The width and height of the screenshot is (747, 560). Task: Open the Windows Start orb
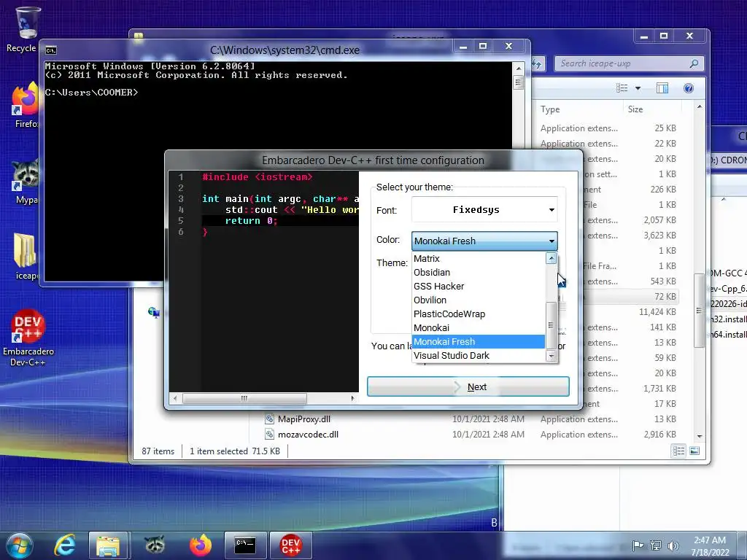tap(20, 545)
